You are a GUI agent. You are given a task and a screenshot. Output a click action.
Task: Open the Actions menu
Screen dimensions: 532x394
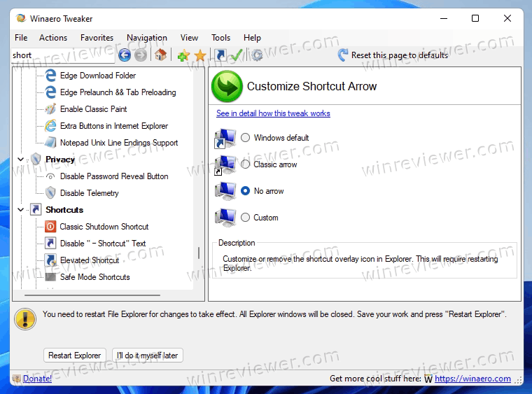click(x=53, y=38)
